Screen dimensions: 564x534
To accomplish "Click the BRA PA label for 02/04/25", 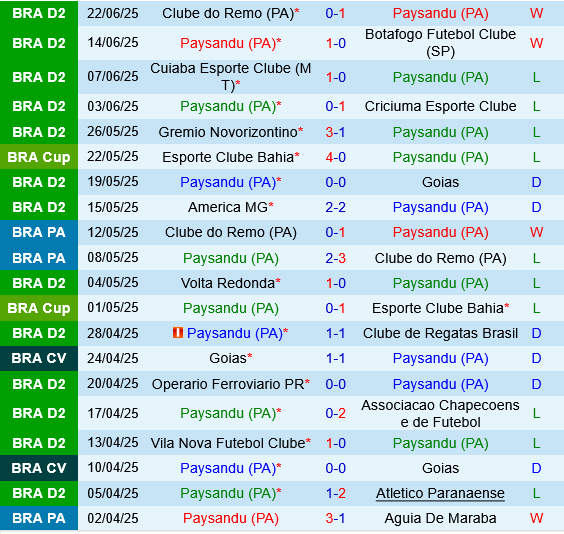I will tap(39, 518).
